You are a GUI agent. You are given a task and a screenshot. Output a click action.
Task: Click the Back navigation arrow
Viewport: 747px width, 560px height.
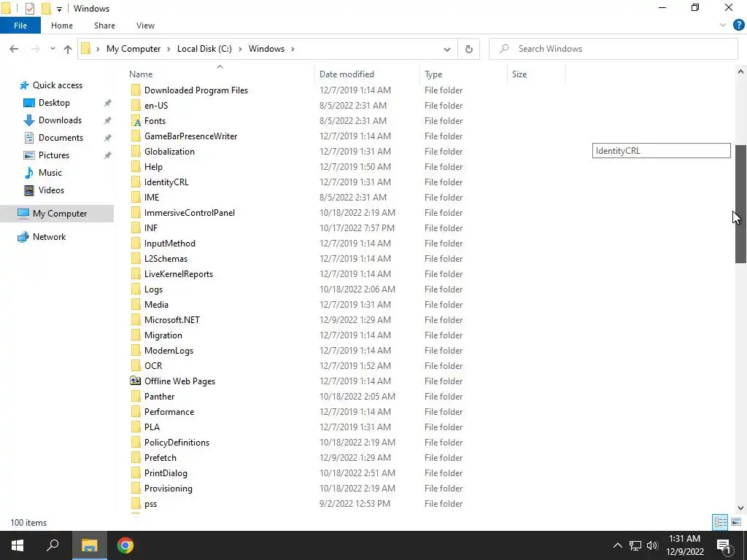tap(14, 49)
